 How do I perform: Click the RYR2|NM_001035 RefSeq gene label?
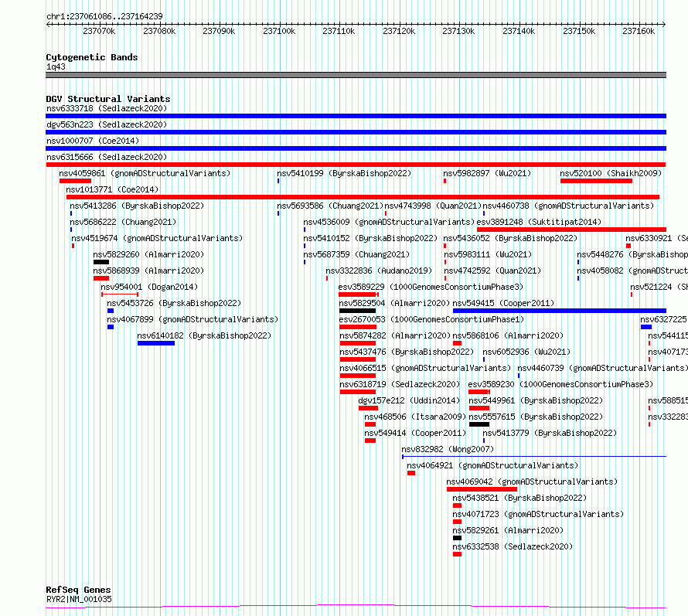point(79,599)
